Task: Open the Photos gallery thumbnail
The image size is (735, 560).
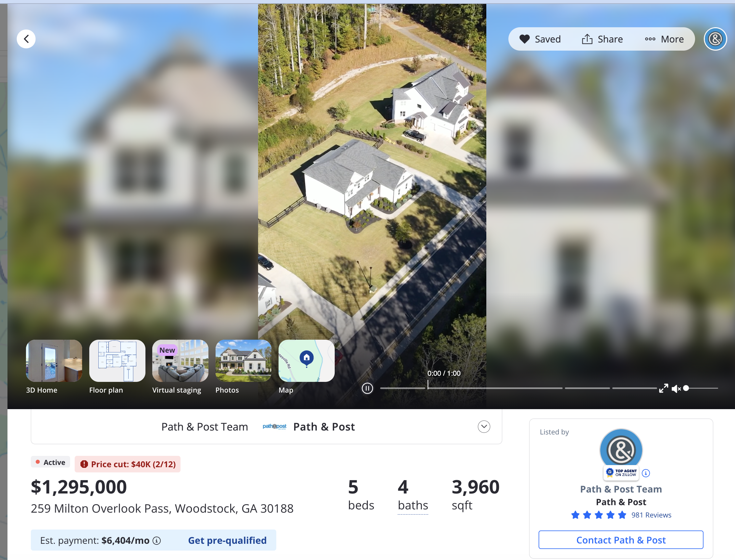Action: coord(243,367)
